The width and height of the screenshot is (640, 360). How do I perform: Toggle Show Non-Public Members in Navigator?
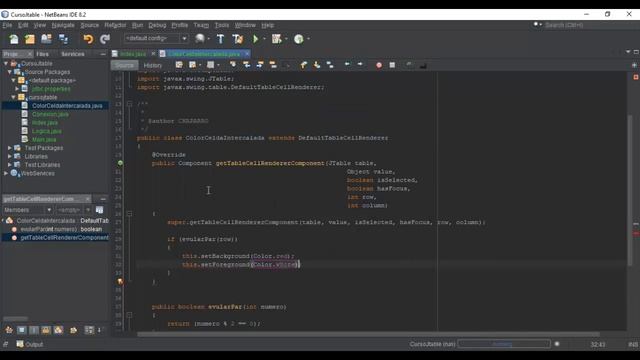tap(46, 330)
